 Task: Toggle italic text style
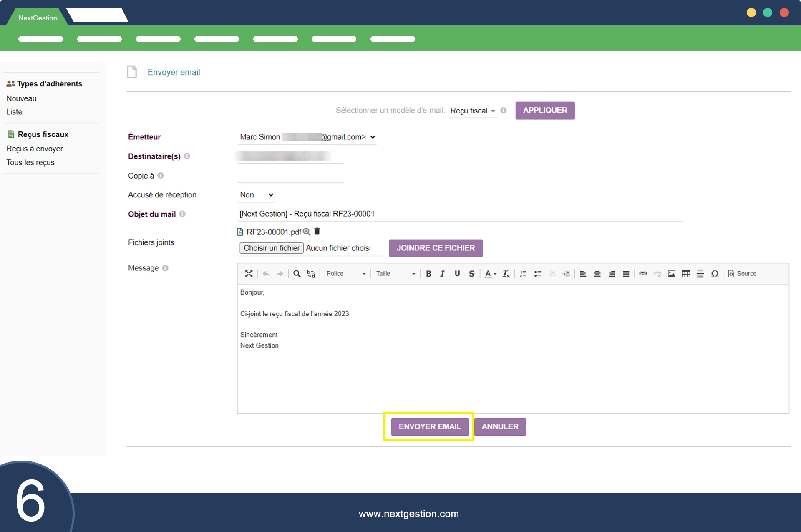(442, 274)
